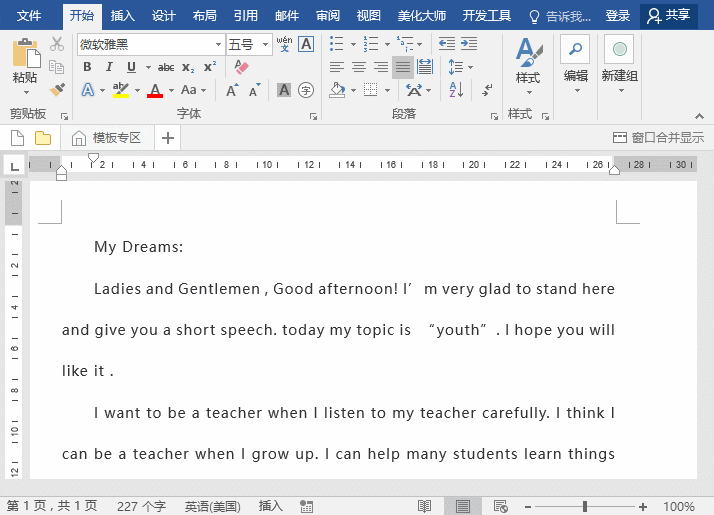Click the Increase Indent icon
Viewport: 714px width, 515px height.
coord(468,44)
